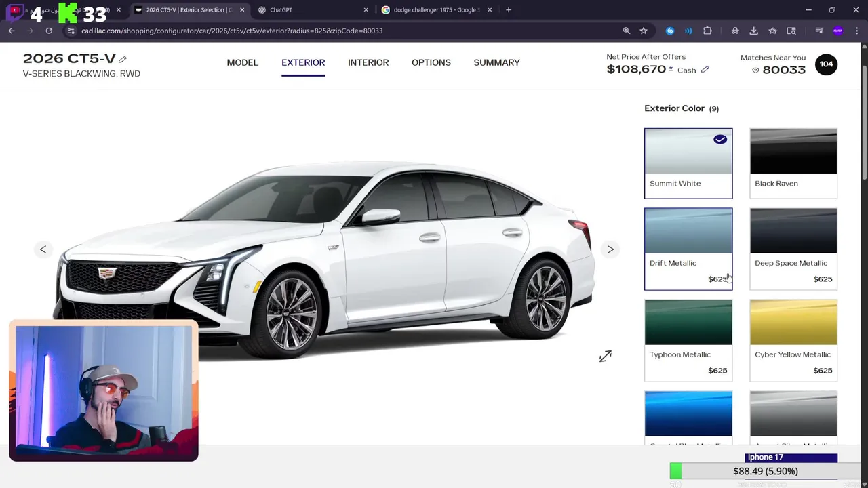The height and width of the screenshot is (488, 868).
Task: Go back using the browser back arrow
Action: pos(12,30)
